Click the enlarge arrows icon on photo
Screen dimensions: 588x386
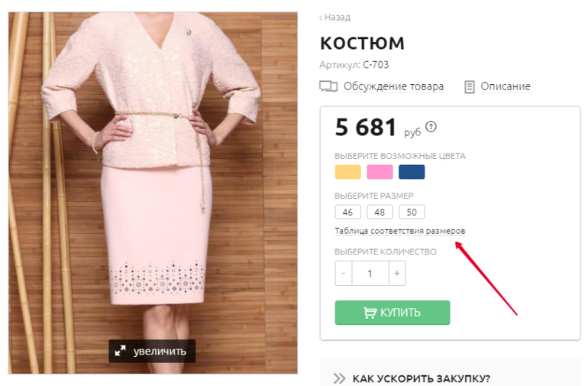tap(120, 352)
